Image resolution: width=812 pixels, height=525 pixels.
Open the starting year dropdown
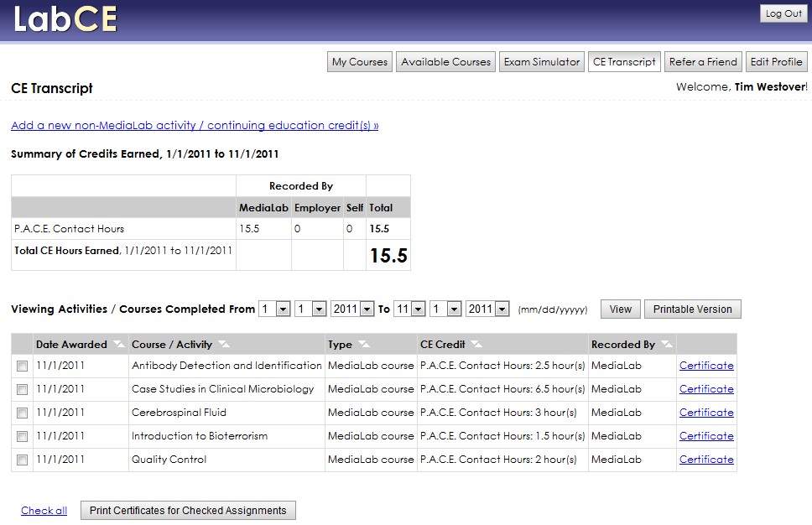point(351,309)
